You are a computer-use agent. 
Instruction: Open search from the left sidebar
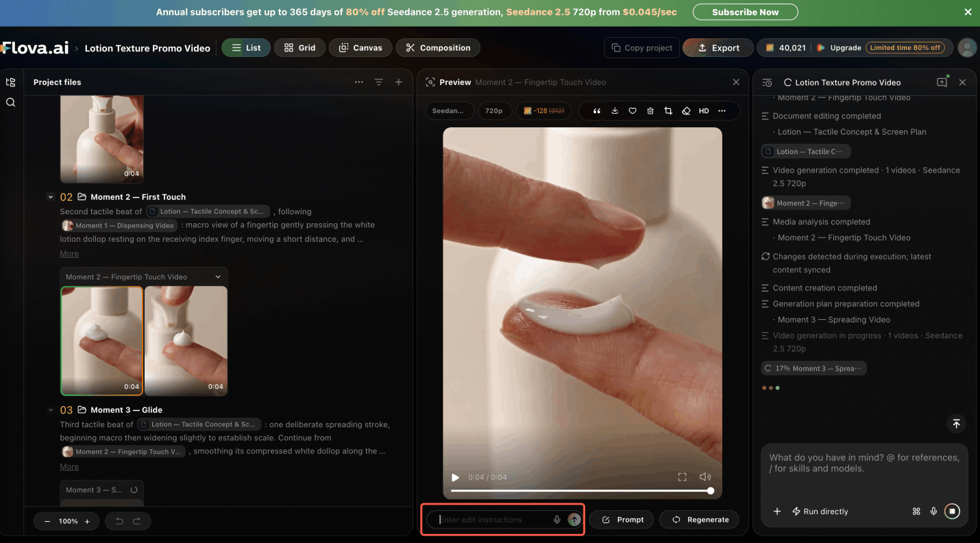[10, 103]
